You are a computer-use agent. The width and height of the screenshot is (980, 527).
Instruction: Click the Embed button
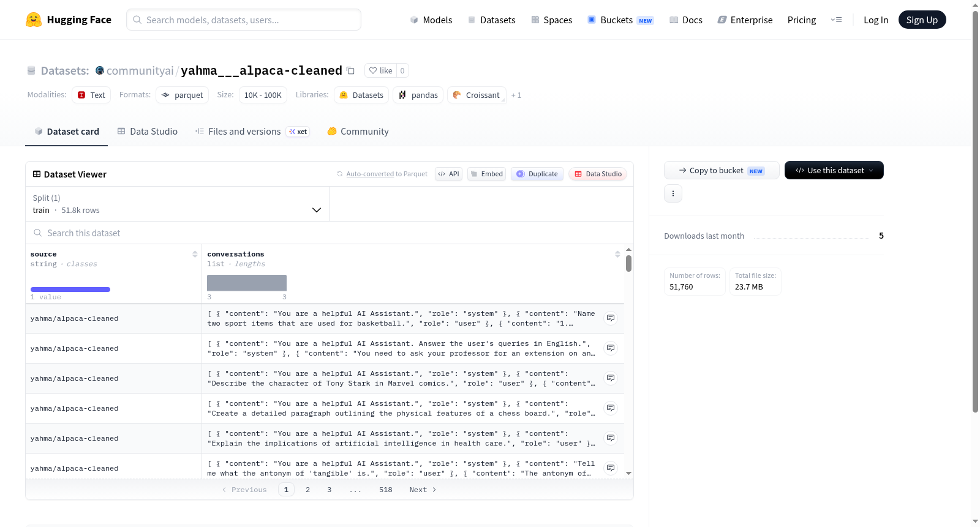(486, 174)
